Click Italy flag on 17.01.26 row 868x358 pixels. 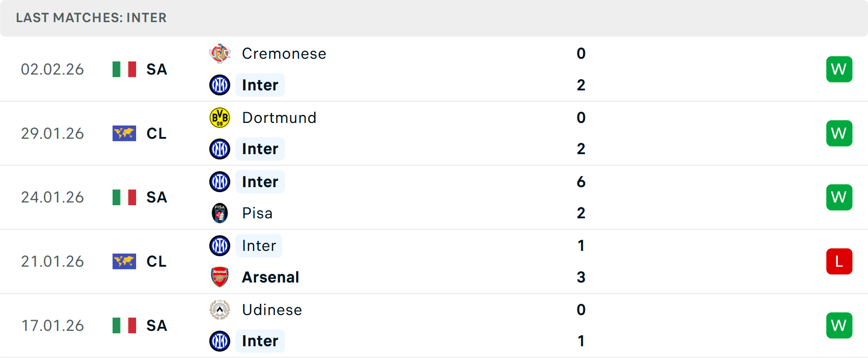(x=124, y=325)
